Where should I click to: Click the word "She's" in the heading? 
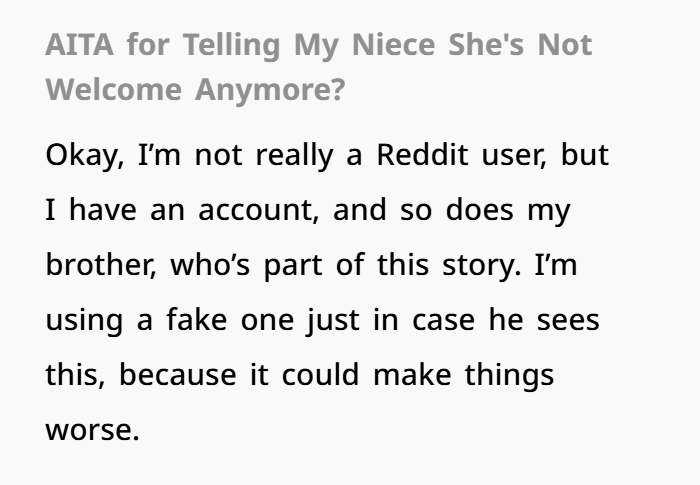(486, 45)
